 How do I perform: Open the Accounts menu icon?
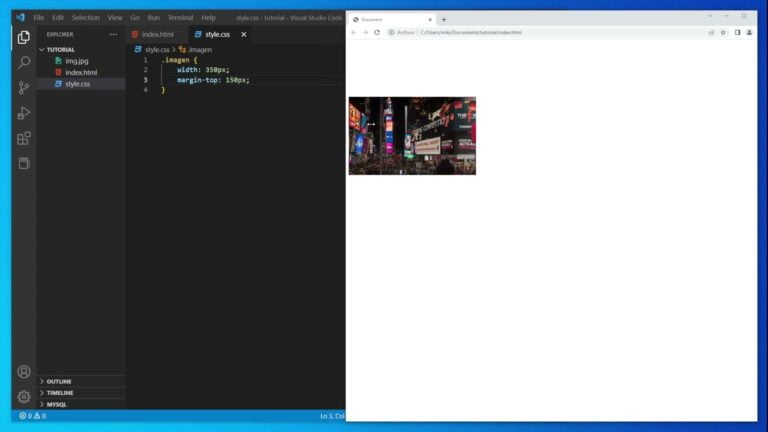pos(24,372)
